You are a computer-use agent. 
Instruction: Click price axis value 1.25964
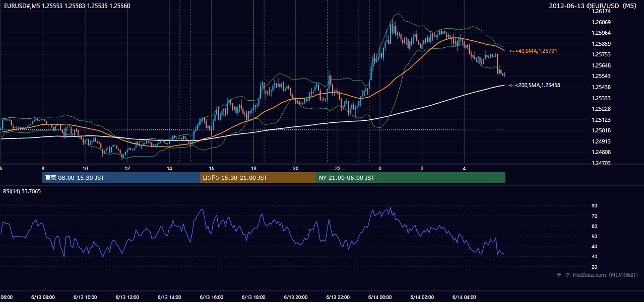point(601,33)
